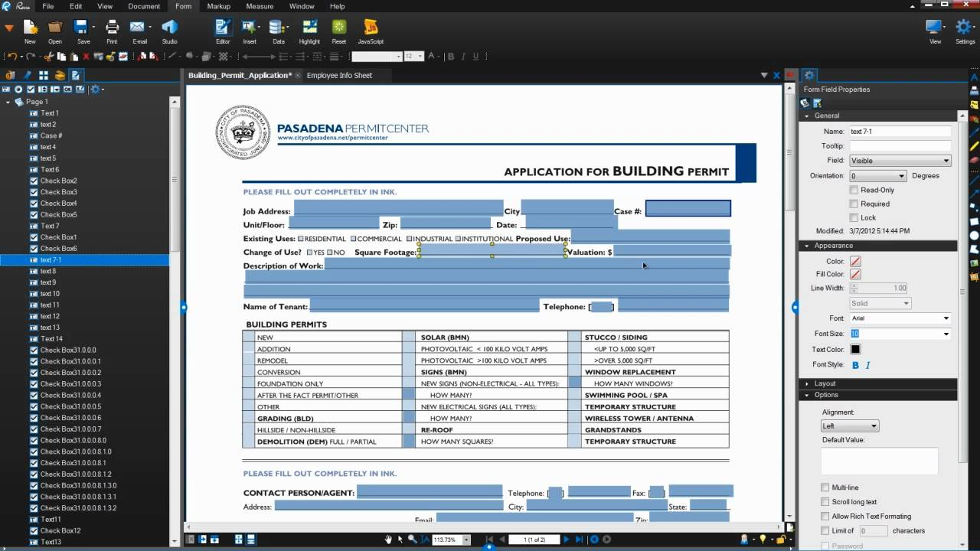The height and width of the screenshot is (551, 980).
Task: Open the JavaScript tool
Action: pos(371,31)
